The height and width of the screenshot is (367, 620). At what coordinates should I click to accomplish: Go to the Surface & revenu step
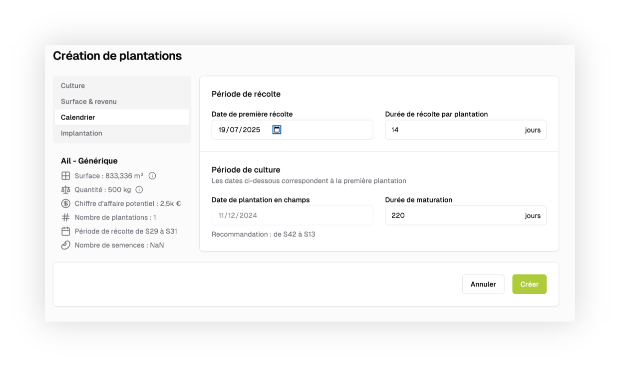pyautogui.click(x=122, y=101)
